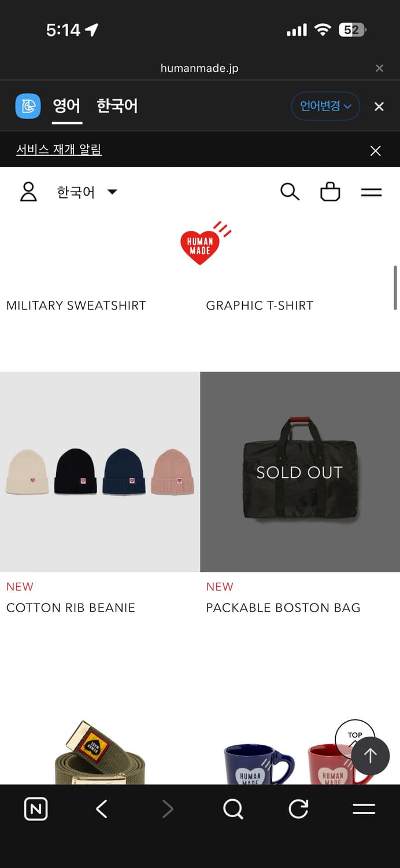Reload page with browser refresh icon
The height and width of the screenshot is (868, 400).
pyautogui.click(x=298, y=809)
